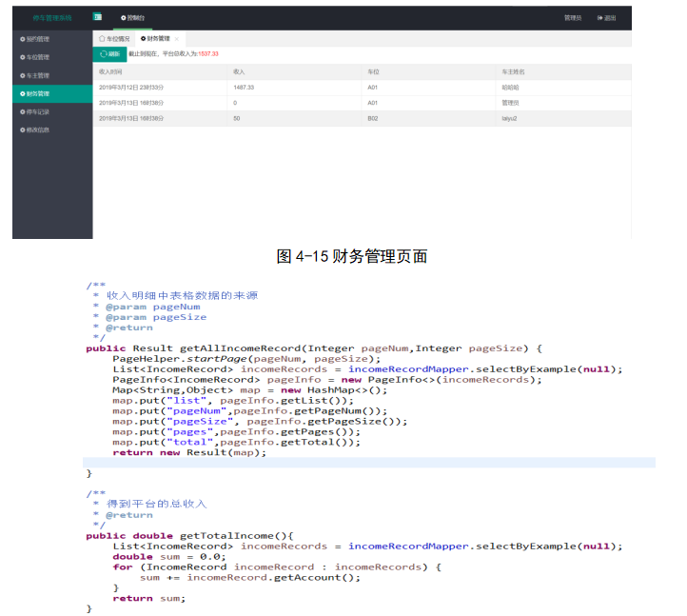Viewport: 687px width, 616px height.
Task: Open 修改信息 in the sidebar
Action: pyautogui.click(x=52, y=129)
